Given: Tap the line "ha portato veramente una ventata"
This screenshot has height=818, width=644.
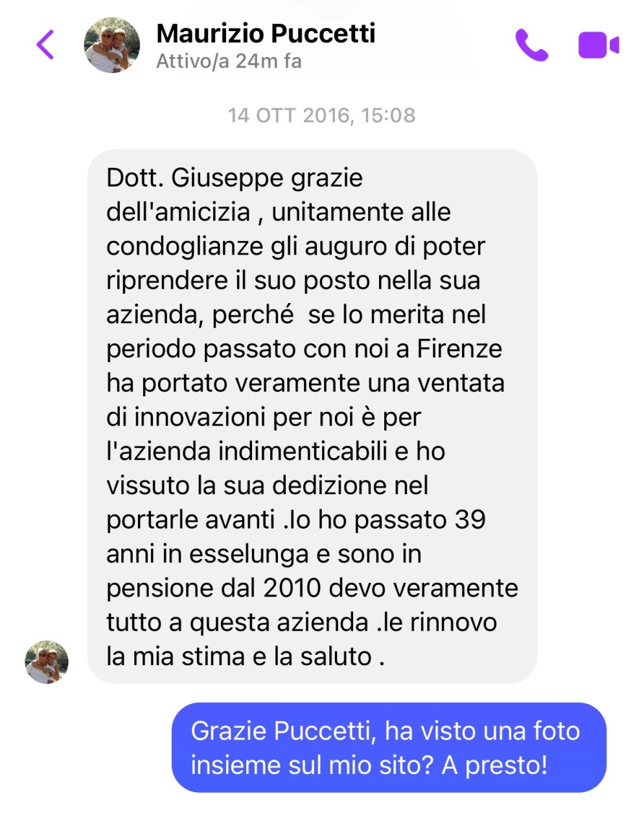Looking at the screenshot, I should click(x=305, y=383).
